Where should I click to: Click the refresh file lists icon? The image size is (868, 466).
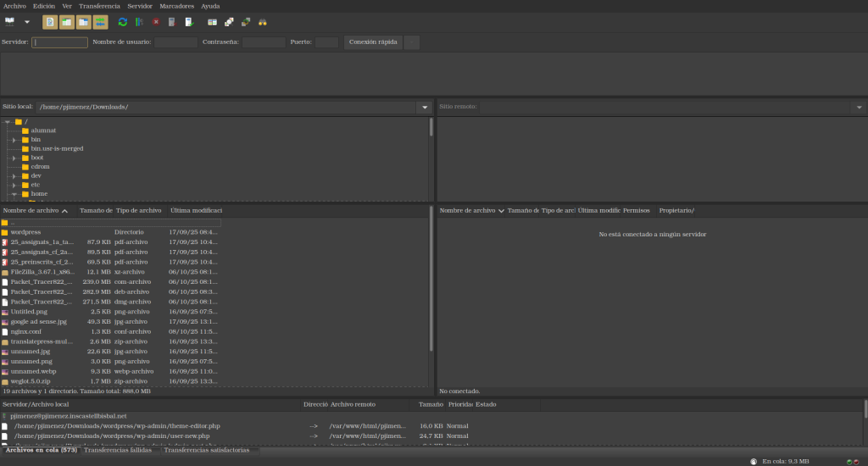pyautogui.click(x=123, y=22)
